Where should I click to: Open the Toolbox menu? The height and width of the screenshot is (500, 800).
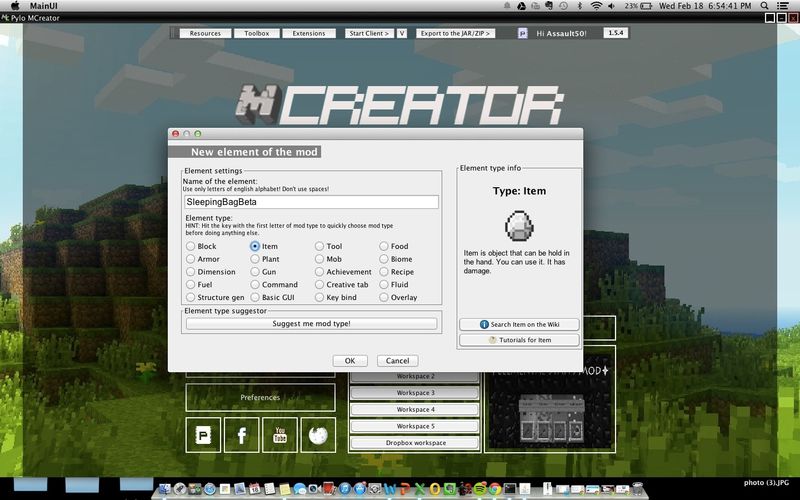[257, 33]
